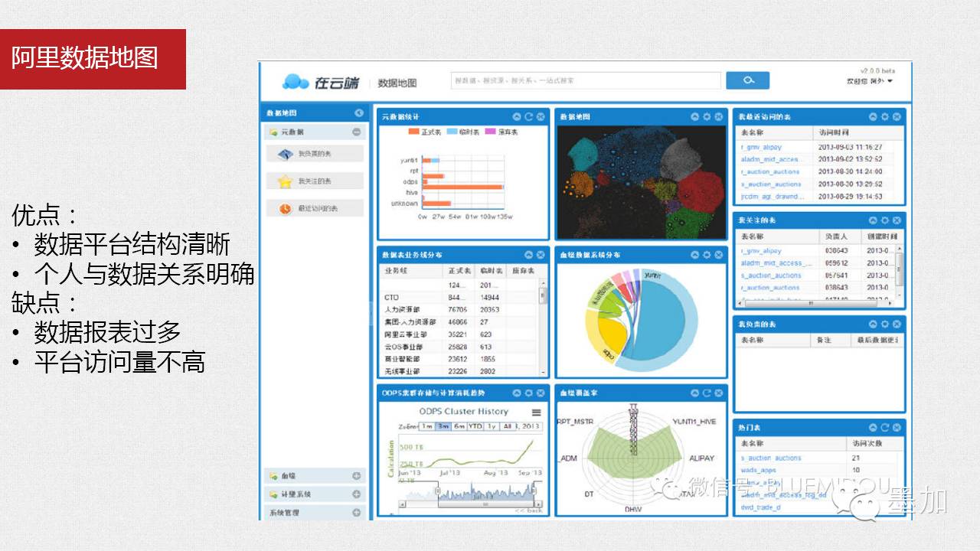Collapse the 血缘数据系统分布 panel

tap(694, 255)
